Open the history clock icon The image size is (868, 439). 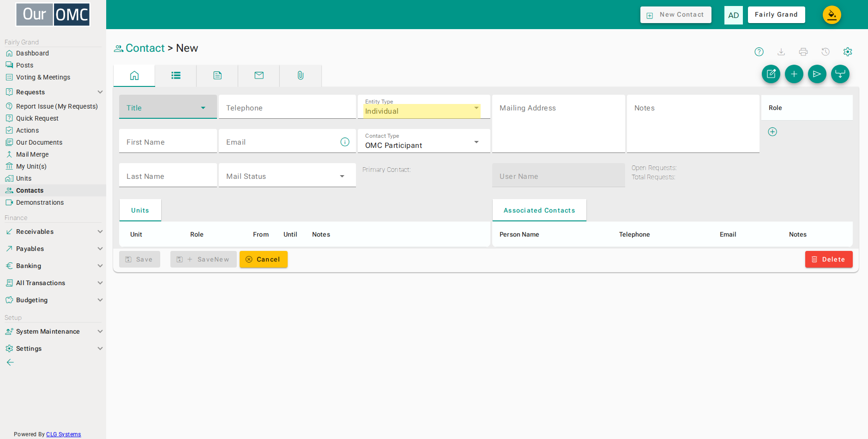(826, 52)
